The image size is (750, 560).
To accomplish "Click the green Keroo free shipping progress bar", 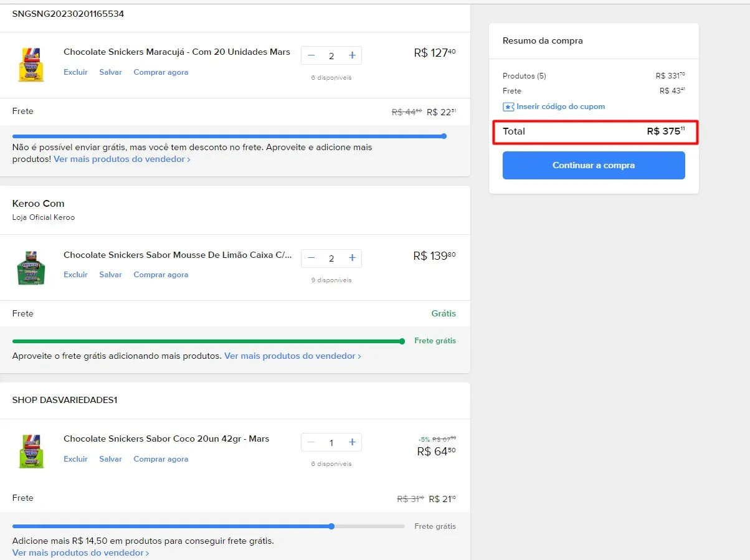I will pyautogui.click(x=207, y=341).
